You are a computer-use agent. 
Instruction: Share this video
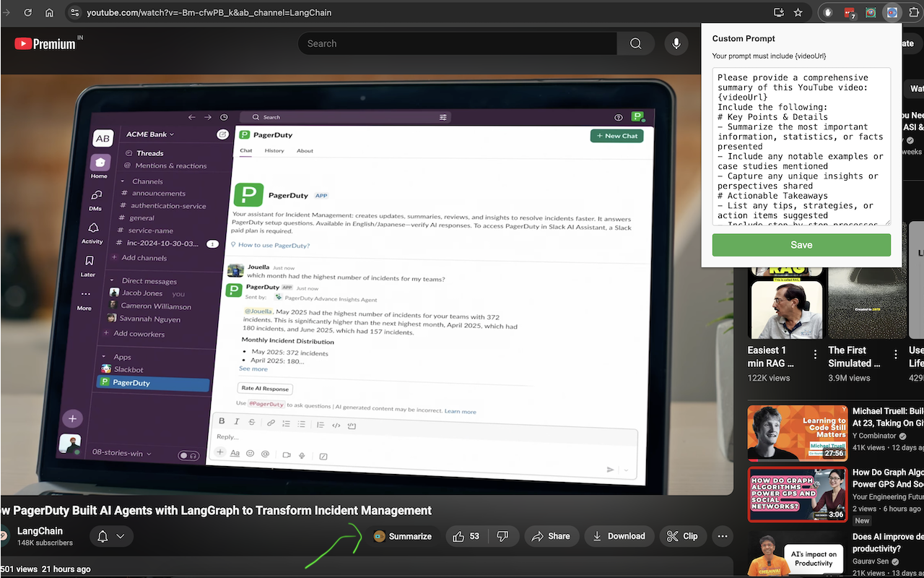(551, 536)
